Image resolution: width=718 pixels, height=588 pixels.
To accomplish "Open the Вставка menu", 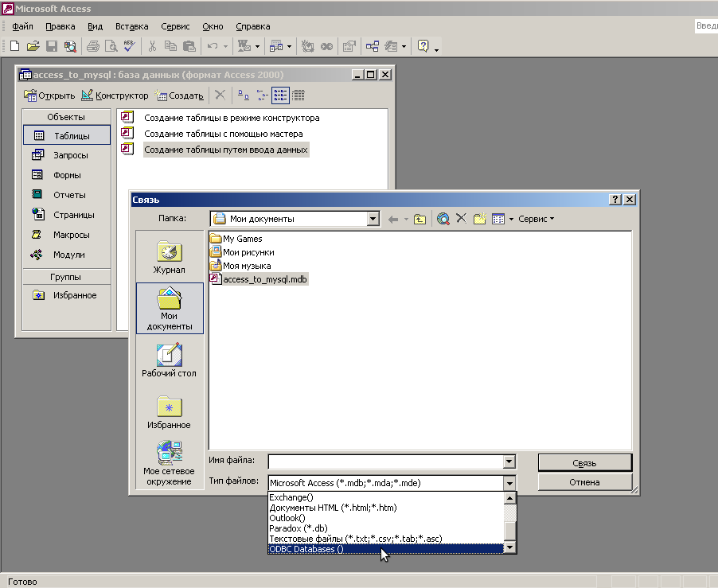I will [x=131, y=26].
